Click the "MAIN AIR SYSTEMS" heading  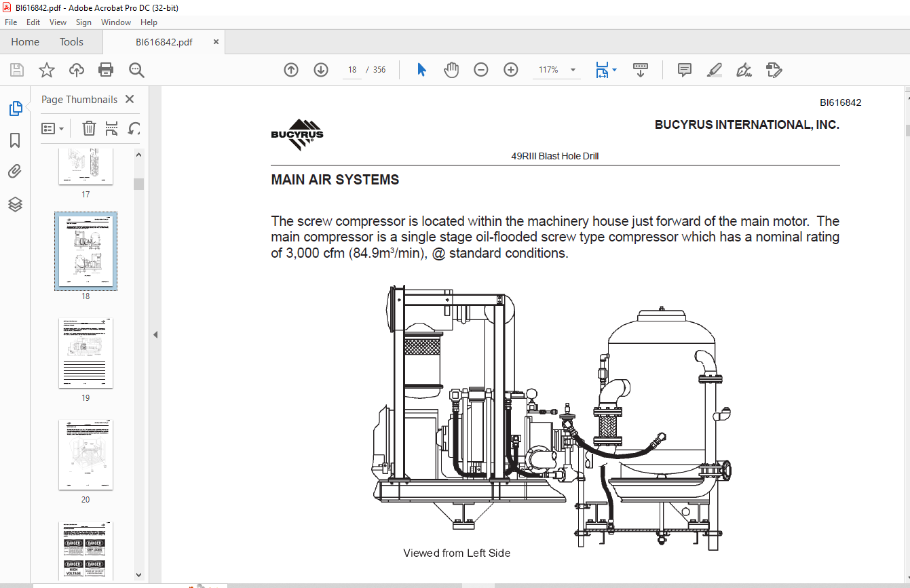click(335, 180)
